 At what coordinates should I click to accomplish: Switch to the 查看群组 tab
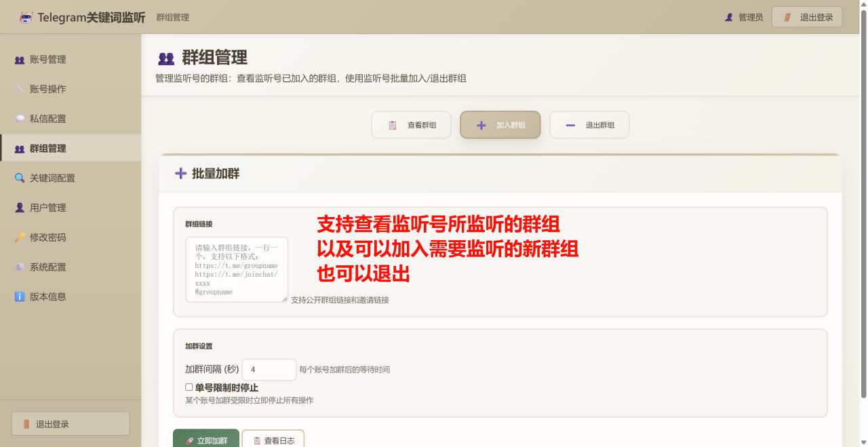411,125
